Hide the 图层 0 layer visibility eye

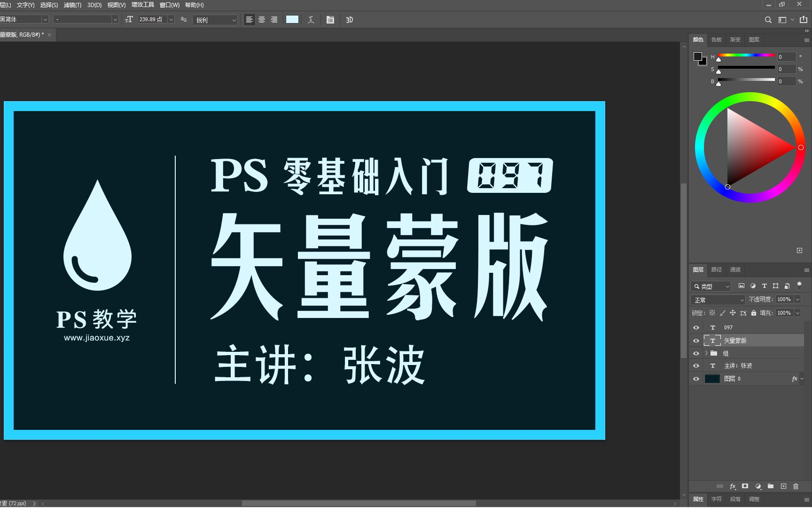[x=696, y=379]
